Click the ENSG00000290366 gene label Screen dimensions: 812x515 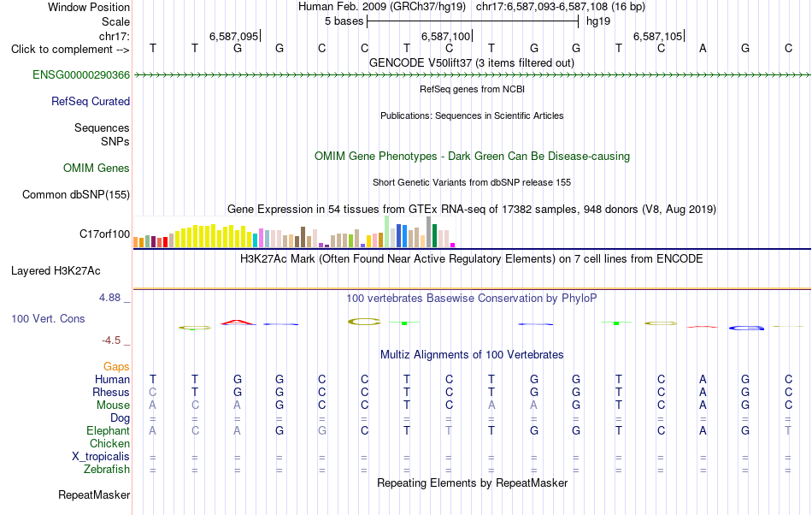tap(81, 75)
